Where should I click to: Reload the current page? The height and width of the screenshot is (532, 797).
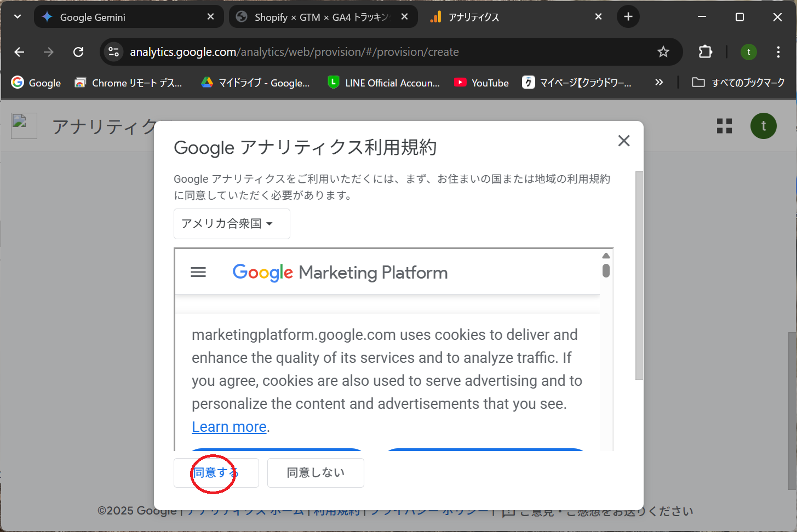[x=78, y=52]
